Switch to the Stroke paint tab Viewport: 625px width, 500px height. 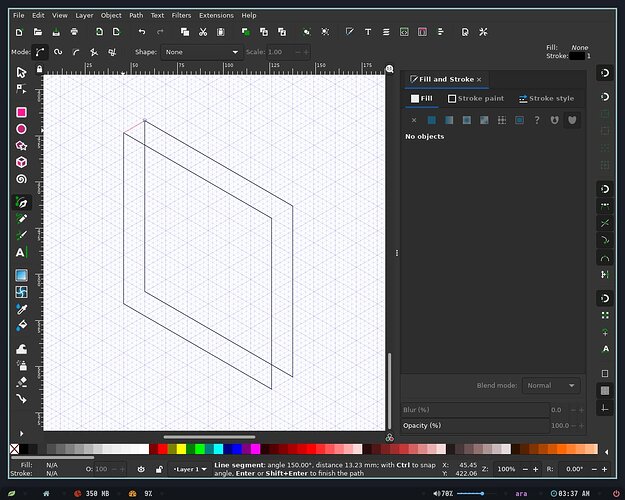pos(476,98)
